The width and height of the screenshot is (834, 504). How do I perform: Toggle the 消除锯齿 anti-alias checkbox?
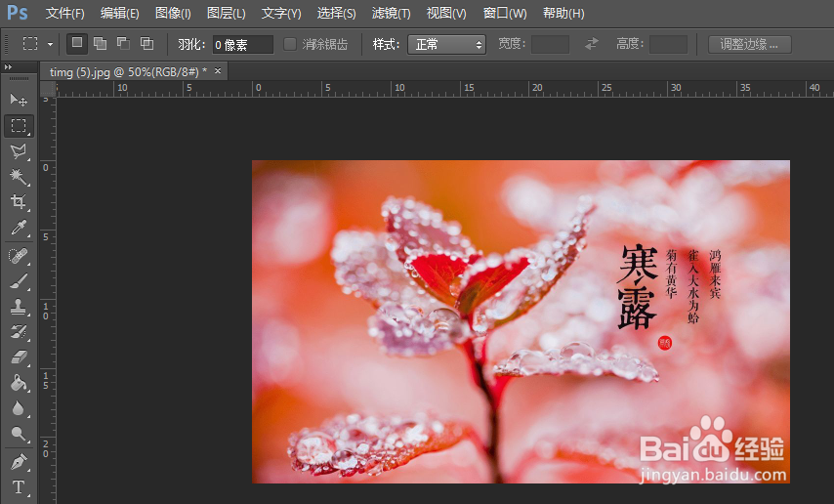tap(290, 44)
